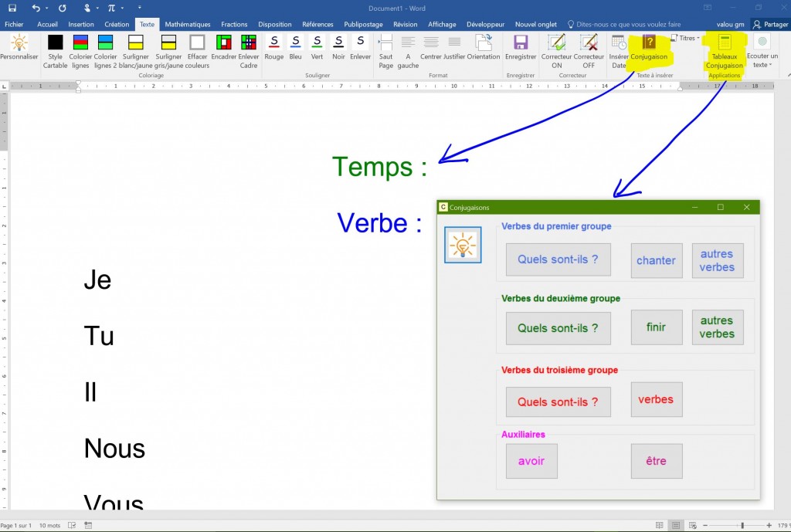Click the 'être' auxiliary button
Image resolution: width=791 pixels, height=532 pixels.
[x=656, y=461]
